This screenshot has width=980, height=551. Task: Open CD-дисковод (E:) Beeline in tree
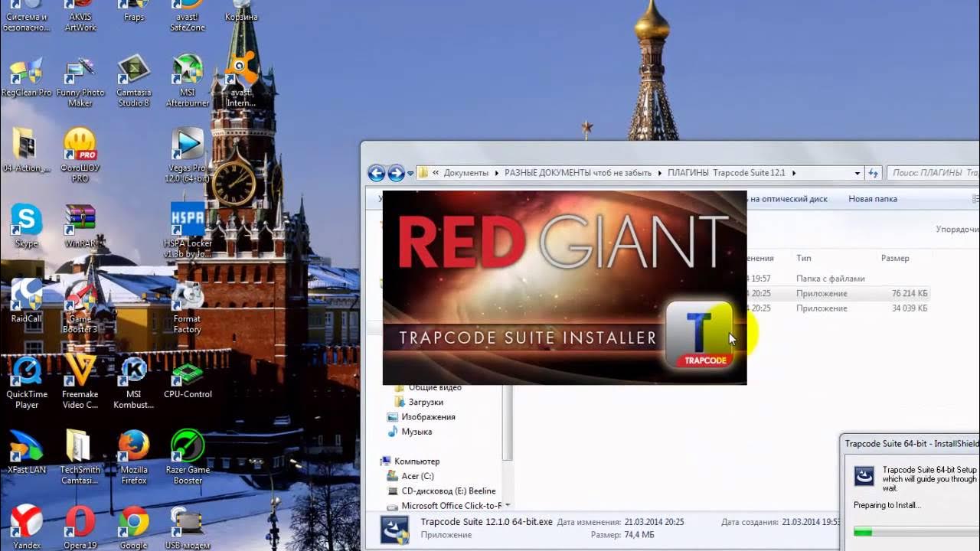coord(442,491)
